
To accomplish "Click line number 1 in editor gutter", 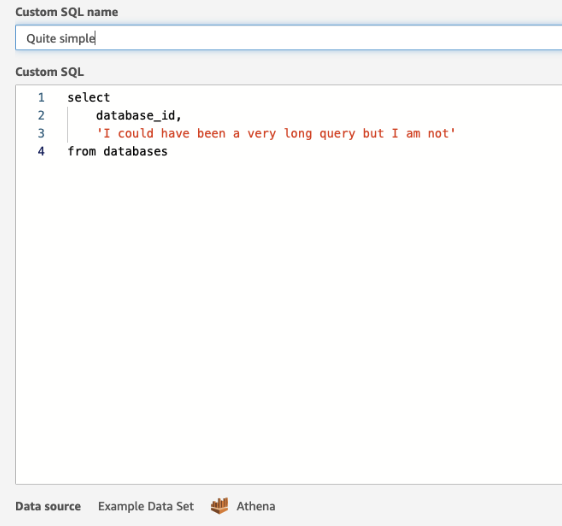I will (x=41, y=97).
